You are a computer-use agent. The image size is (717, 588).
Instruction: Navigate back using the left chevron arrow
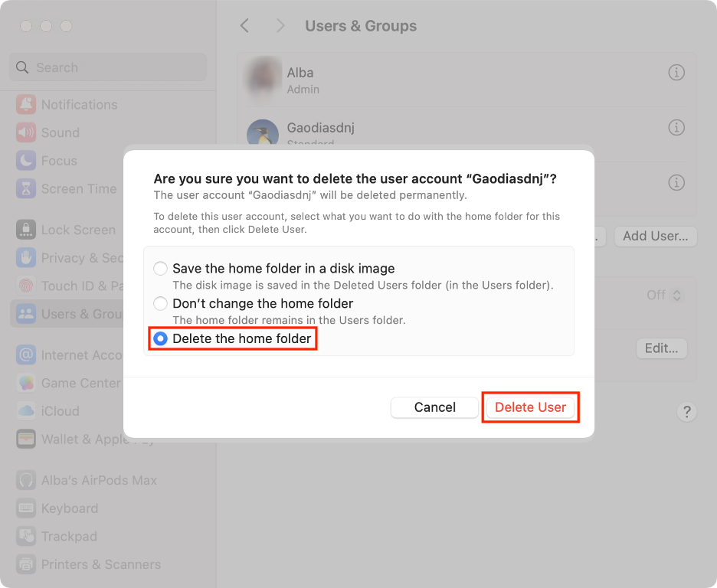click(x=244, y=25)
